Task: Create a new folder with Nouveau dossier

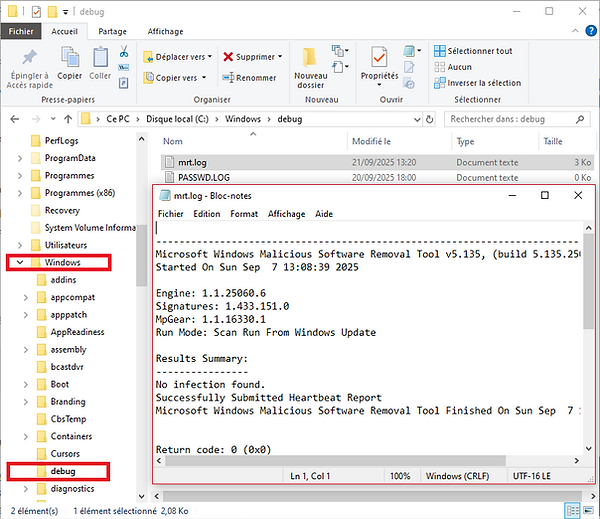Action: tap(310, 69)
